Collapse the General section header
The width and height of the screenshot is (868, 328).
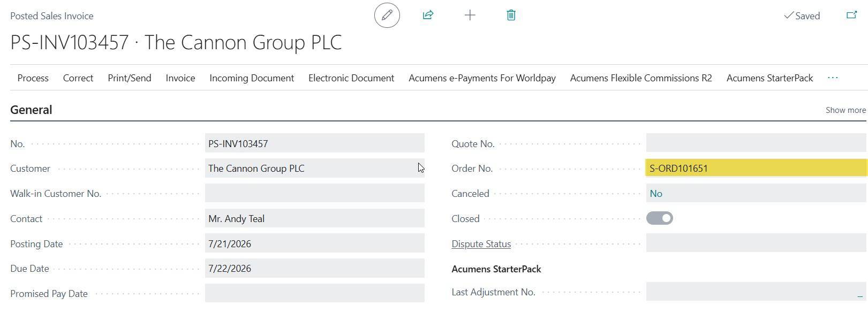[31, 110]
